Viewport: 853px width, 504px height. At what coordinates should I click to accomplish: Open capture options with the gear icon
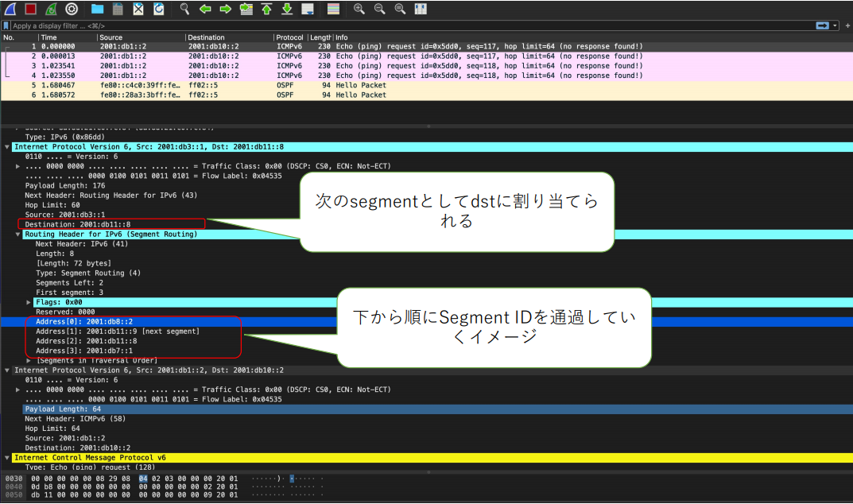[x=72, y=9]
